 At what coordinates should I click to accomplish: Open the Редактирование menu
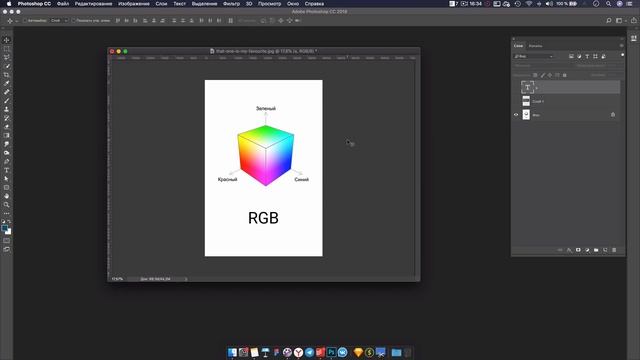(93, 4)
